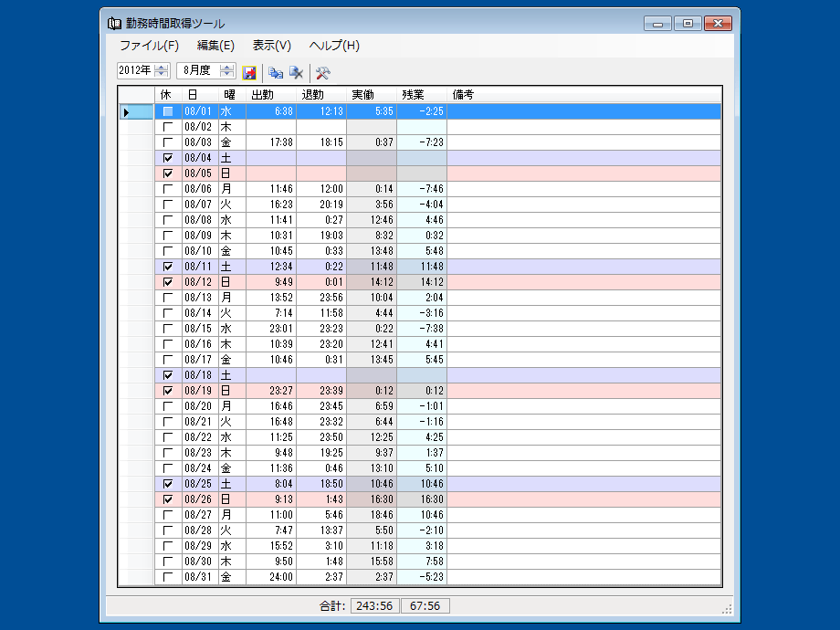Screen dimensions: 840x630
Task: Open the 編集(E) menu
Action: tap(215, 46)
